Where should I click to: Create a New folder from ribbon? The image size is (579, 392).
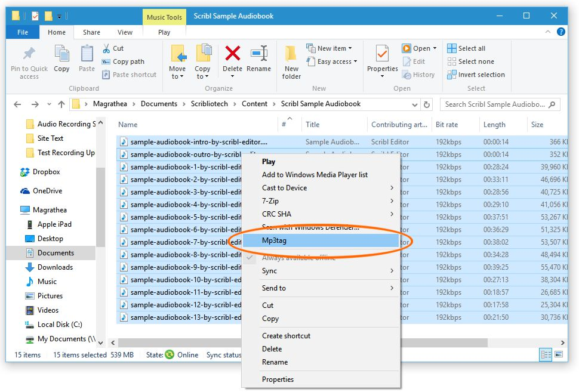click(x=291, y=62)
